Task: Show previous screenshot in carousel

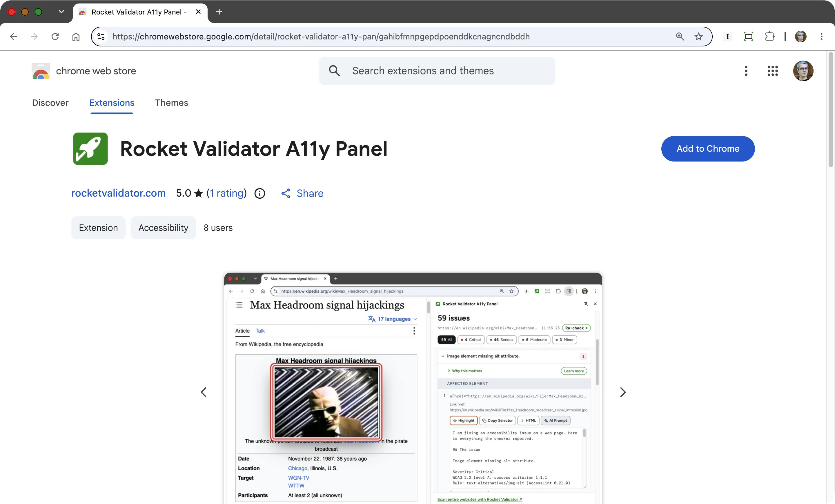Action: point(203,392)
